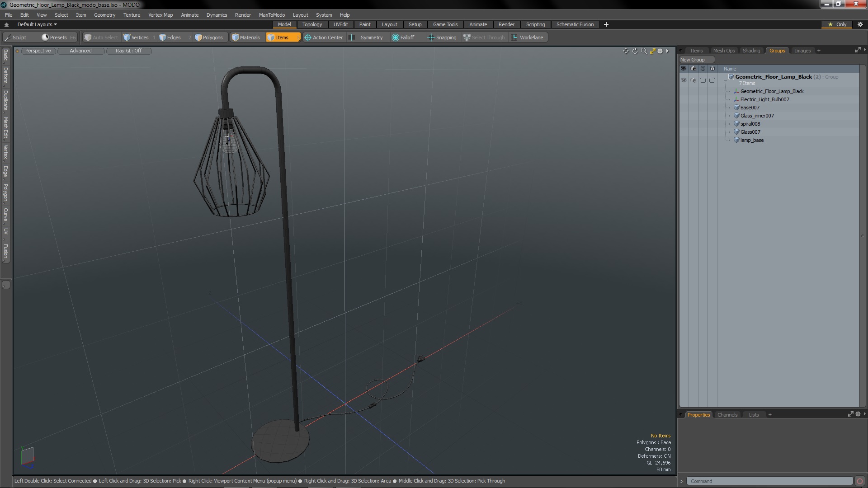Switch to the Shading panel tab
Screen dimensions: 868x488
click(x=751, y=51)
